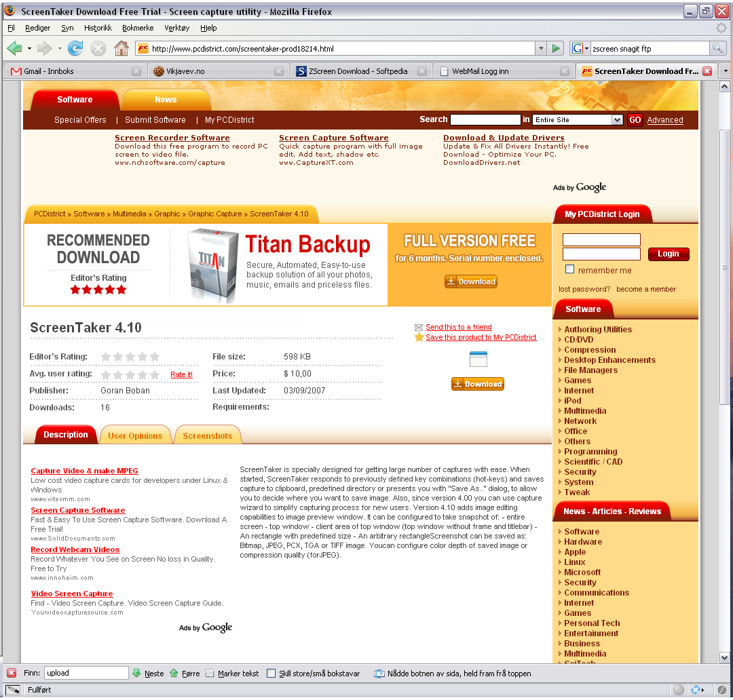Close the ScreenTaker Download tab
This screenshot has height=700, width=733.
point(707,71)
